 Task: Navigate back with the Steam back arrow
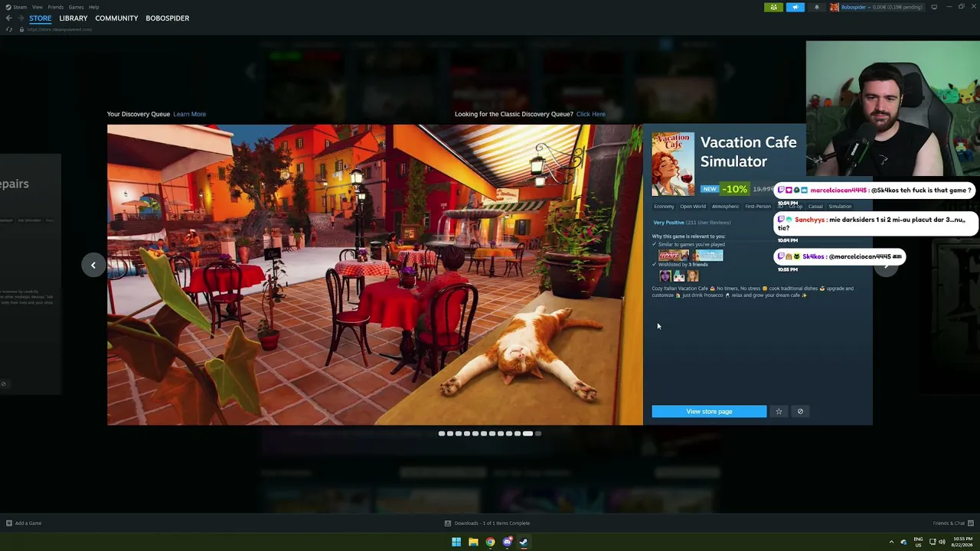[9, 18]
